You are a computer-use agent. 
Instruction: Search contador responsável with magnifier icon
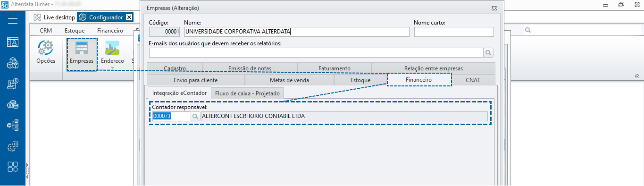tap(195, 117)
